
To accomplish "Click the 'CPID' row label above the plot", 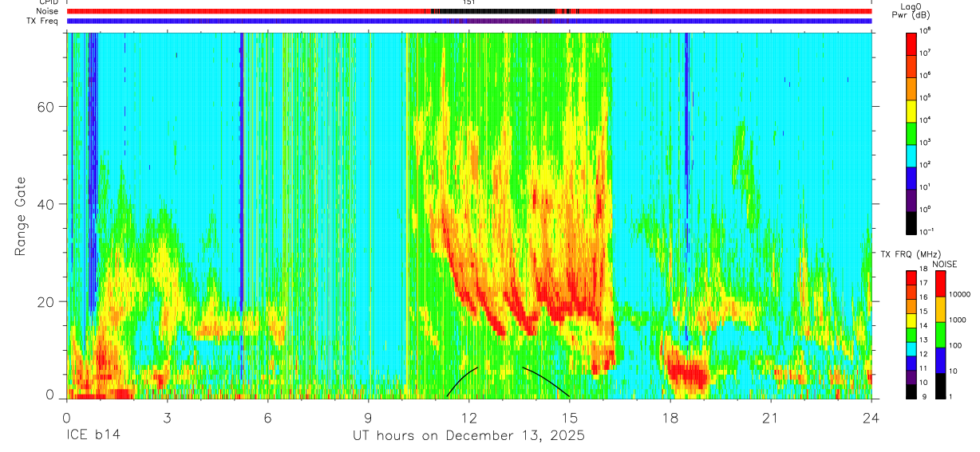I will [x=48, y=2].
